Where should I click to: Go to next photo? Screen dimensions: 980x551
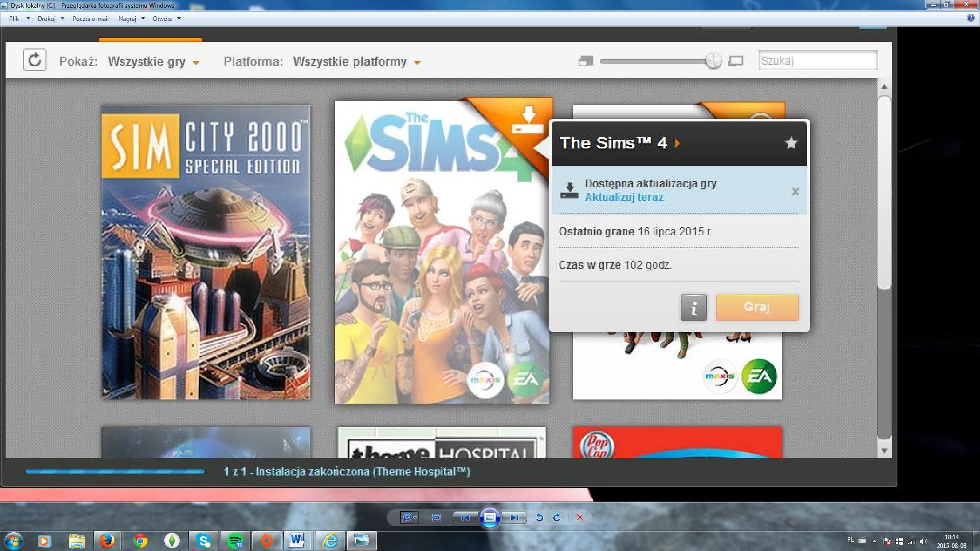click(514, 517)
